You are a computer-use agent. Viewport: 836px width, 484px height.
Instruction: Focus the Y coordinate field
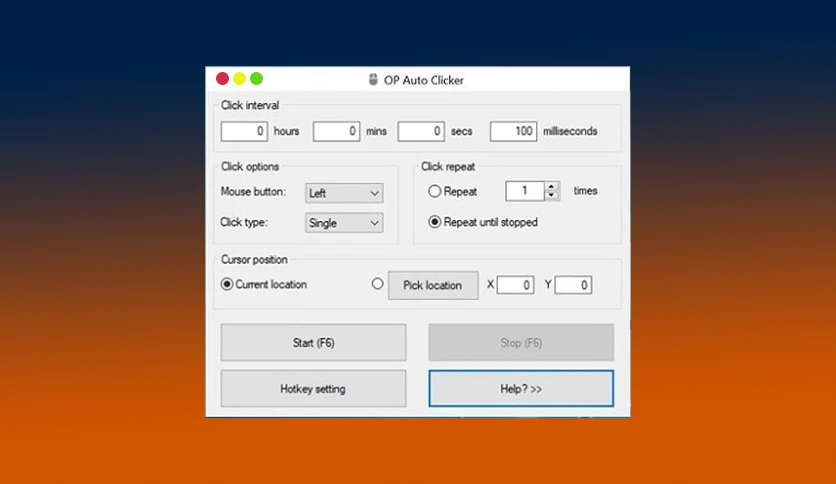pos(573,285)
